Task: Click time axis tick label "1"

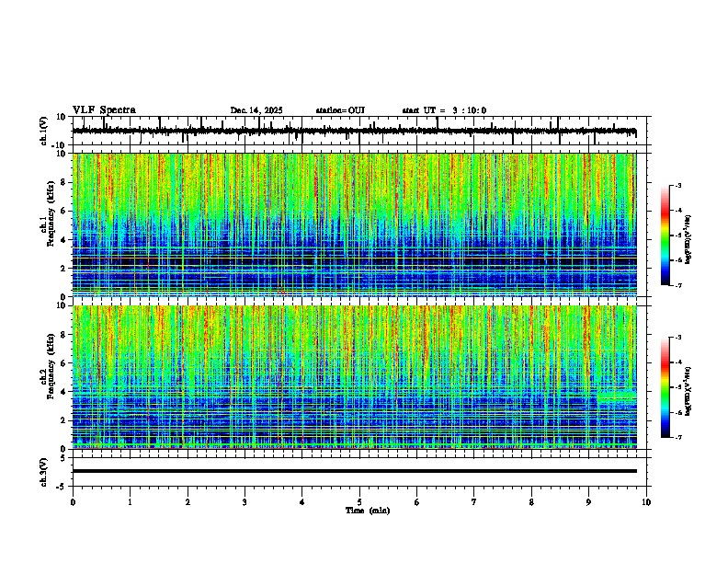Action: pos(130,502)
